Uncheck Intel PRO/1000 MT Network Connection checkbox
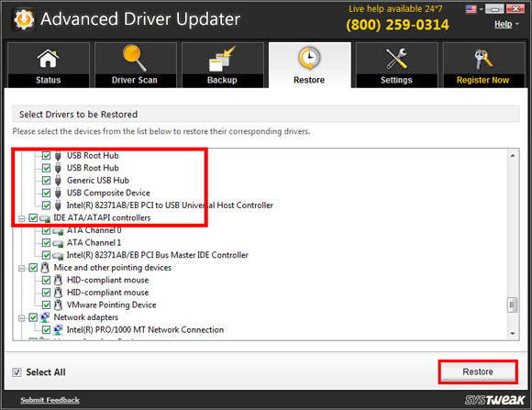The height and width of the screenshot is (410, 532). 46,330
